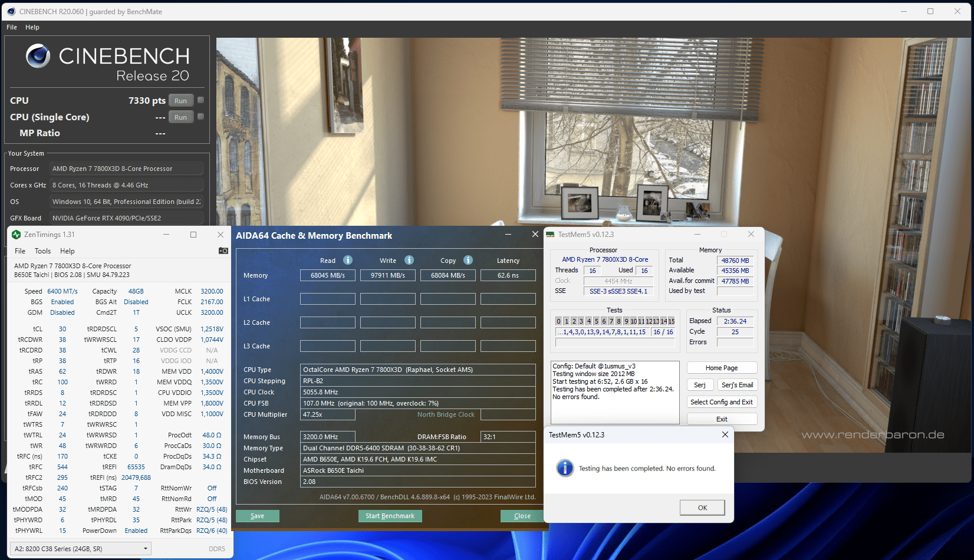Minimize the AIDA64 benchmark window
The width and height of the screenshot is (974, 560).
(508, 234)
